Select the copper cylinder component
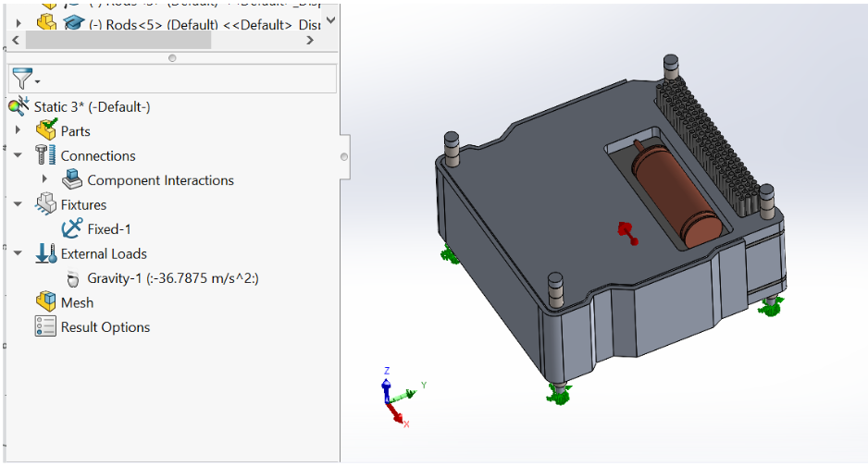The width and height of the screenshot is (868, 466). click(x=676, y=194)
